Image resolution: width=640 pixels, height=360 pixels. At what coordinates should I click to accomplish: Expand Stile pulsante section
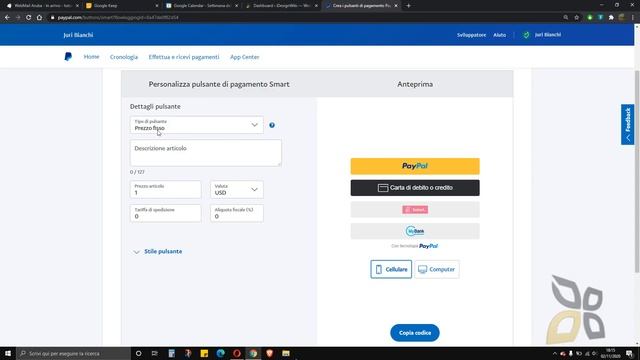158,251
